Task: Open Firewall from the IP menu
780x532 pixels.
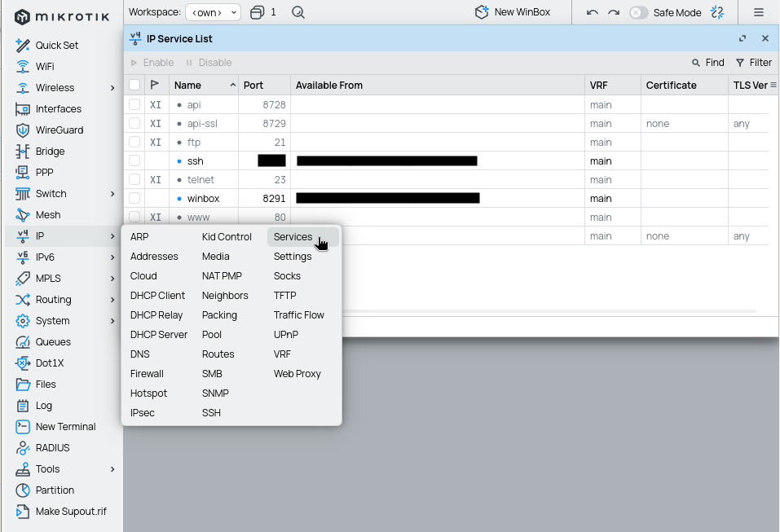Action: click(x=147, y=374)
